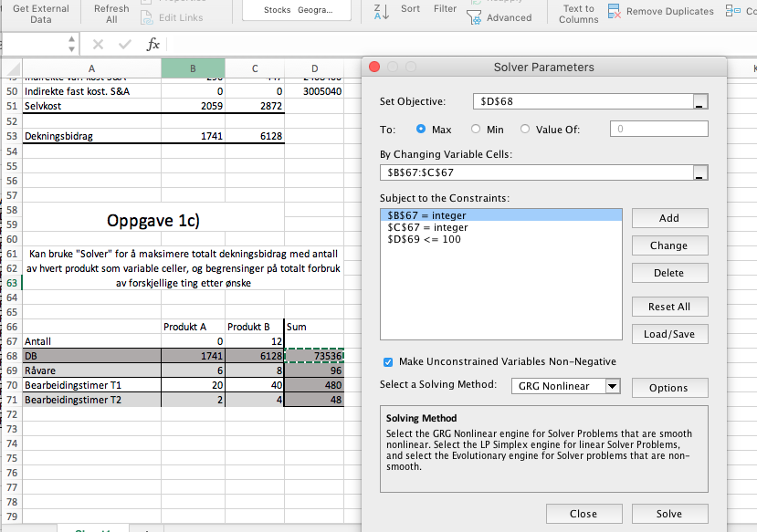Click the Bearbeidingstimer T2 sum cell showing 48

click(314, 400)
